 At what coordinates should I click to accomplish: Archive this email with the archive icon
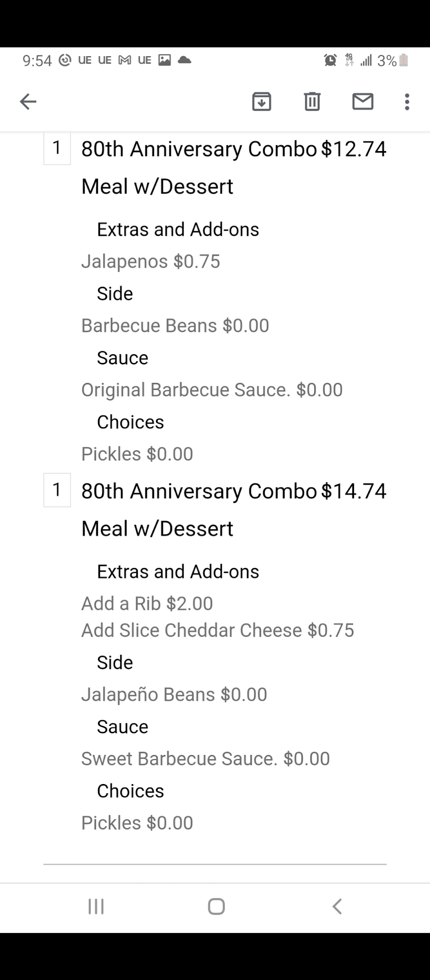click(x=261, y=102)
